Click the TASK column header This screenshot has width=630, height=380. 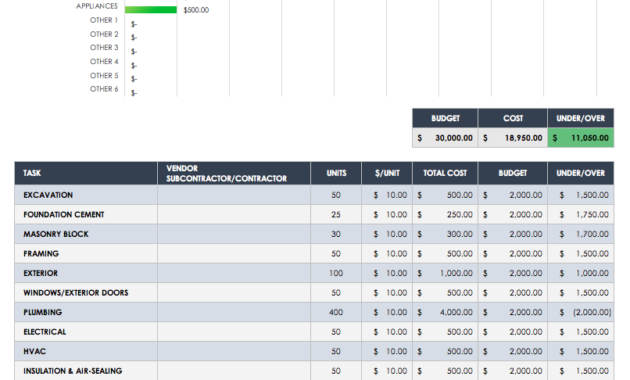coord(86,173)
